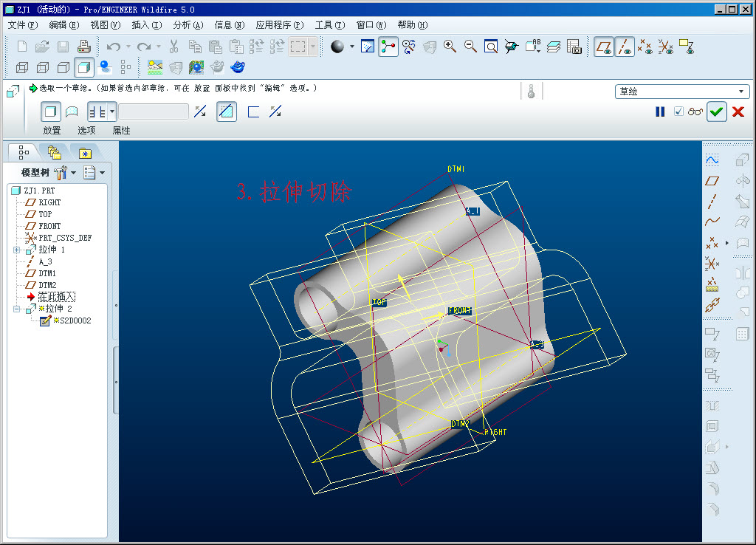The image size is (756, 545).
Task: Switch to hidden line display
Action: [x=43, y=67]
